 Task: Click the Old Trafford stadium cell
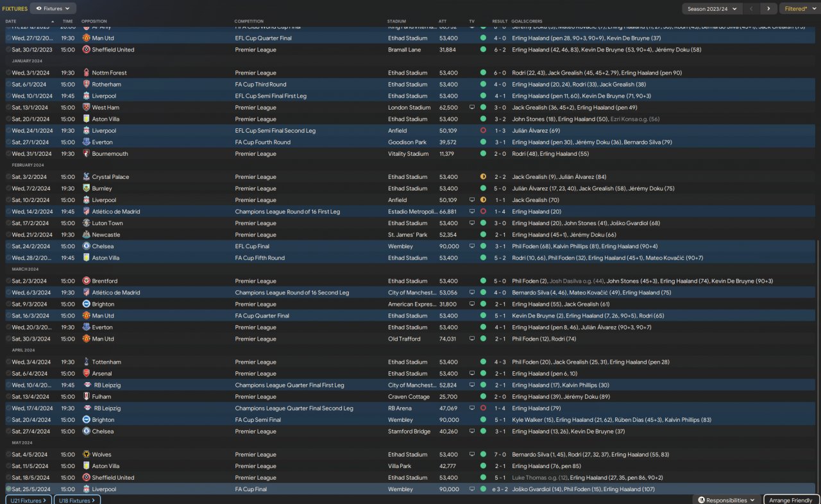[x=404, y=339]
